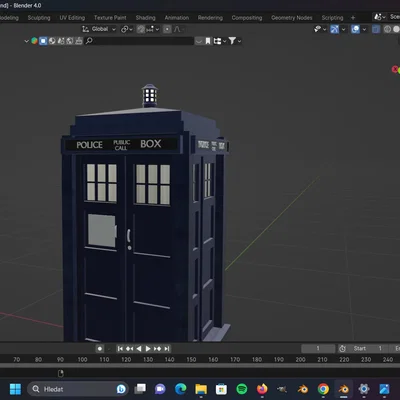
Task: Click the timeline horizontal scrollbar
Action: (200, 366)
